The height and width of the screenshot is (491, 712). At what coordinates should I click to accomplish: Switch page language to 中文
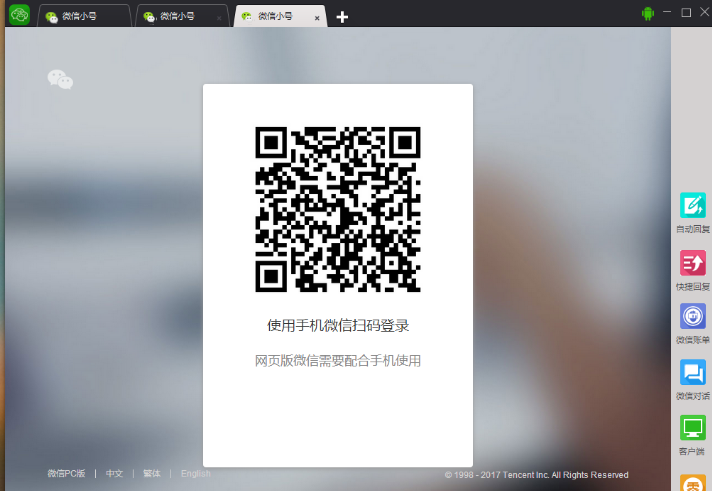tap(114, 474)
